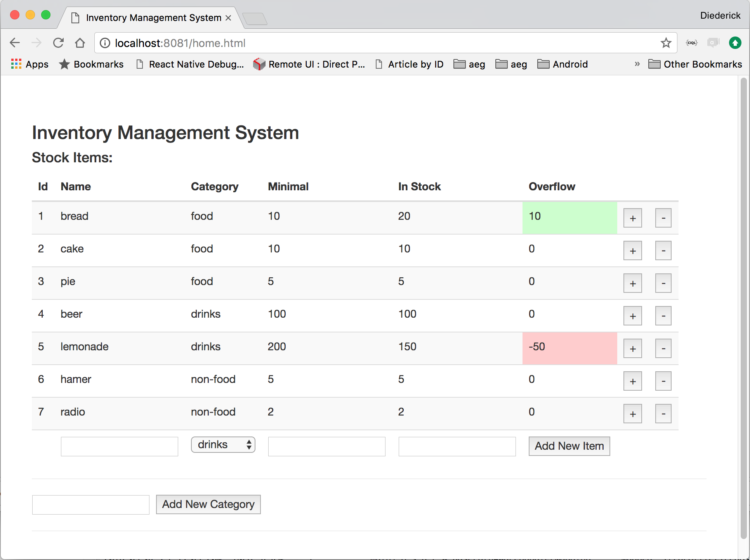Click the {ciQL} extension icon
750x560 pixels.
coord(691,43)
